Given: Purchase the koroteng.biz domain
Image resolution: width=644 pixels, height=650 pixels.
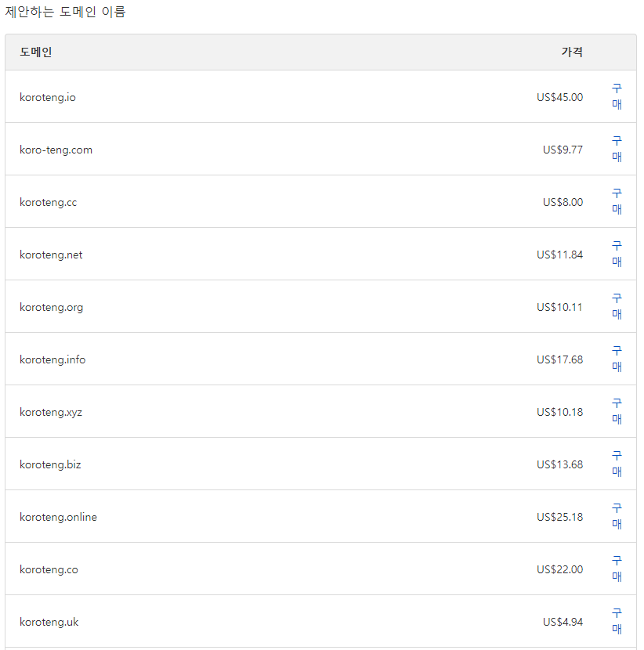Looking at the screenshot, I should click(617, 464).
